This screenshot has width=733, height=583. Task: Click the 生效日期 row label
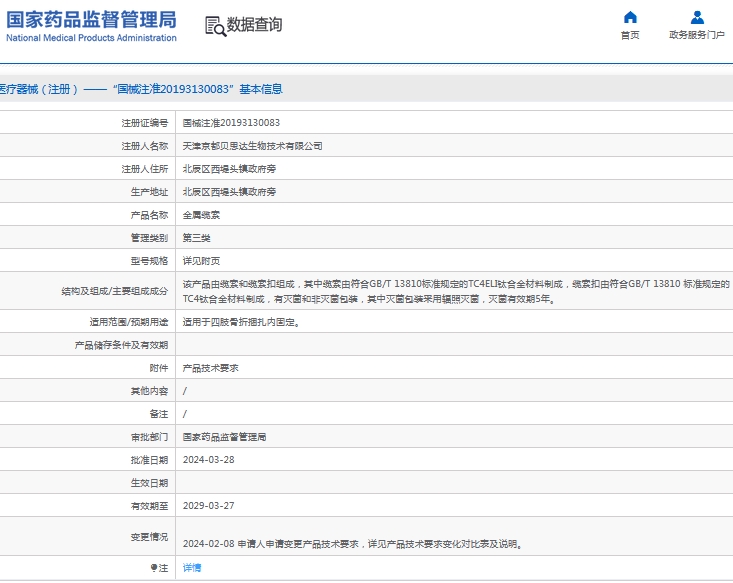click(149, 483)
